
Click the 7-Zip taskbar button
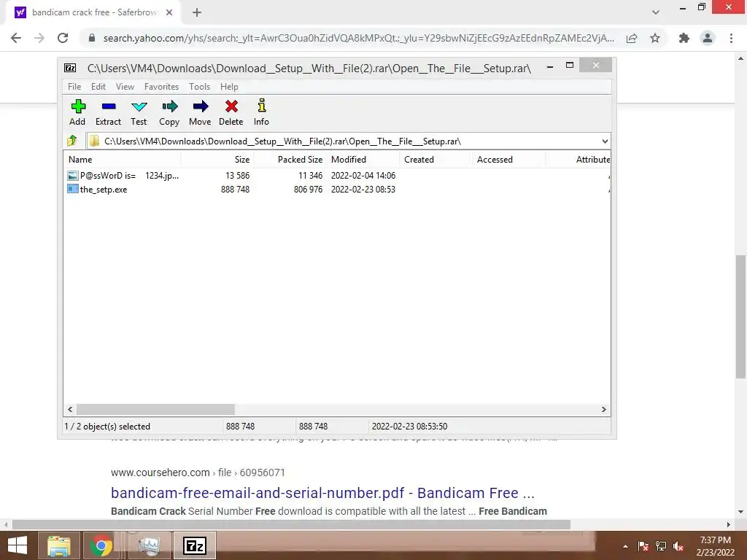click(x=194, y=545)
